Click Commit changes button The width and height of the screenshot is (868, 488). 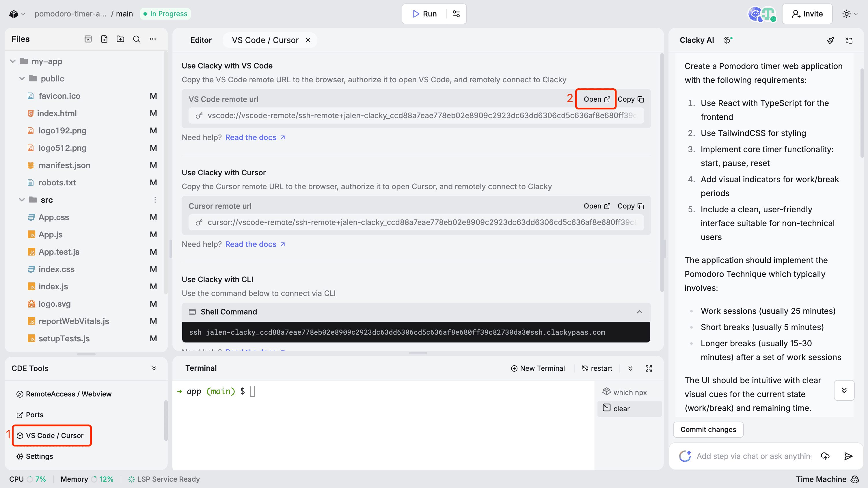coord(708,429)
